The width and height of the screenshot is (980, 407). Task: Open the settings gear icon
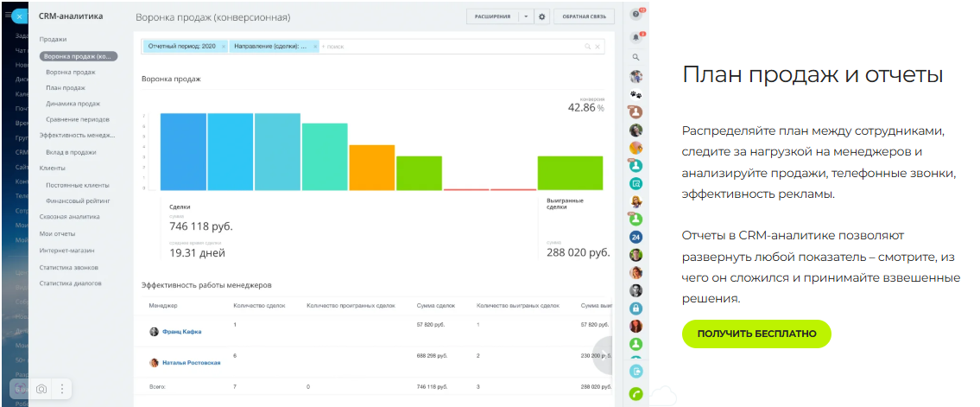coord(542,16)
